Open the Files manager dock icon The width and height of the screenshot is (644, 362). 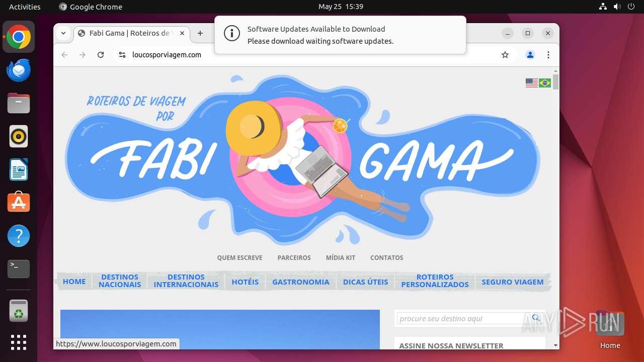[x=19, y=103]
